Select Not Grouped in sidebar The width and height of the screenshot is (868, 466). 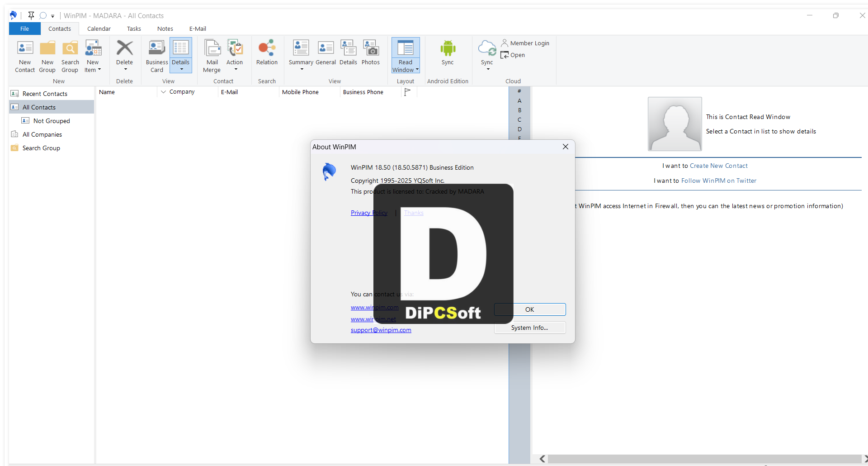51,121
